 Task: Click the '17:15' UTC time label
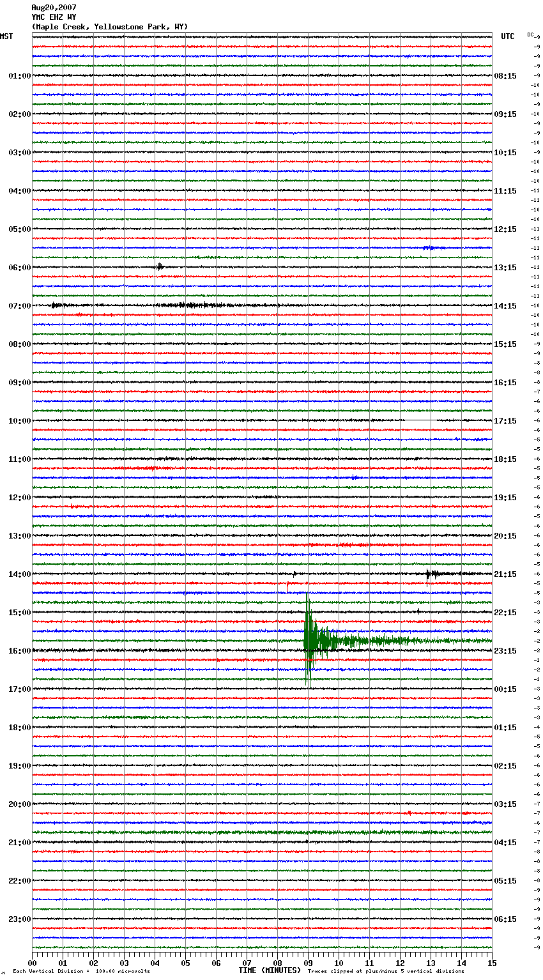(505, 421)
